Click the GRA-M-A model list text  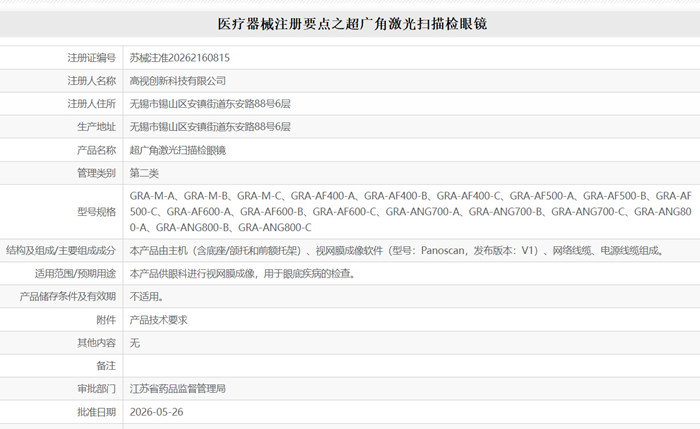pyautogui.click(x=411, y=212)
